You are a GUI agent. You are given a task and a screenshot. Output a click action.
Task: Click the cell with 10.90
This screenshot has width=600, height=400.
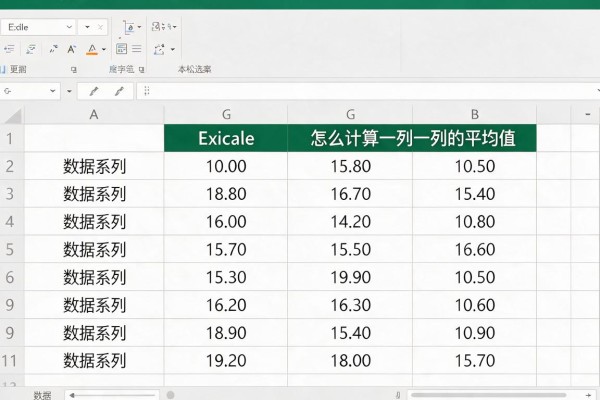[x=474, y=333]
